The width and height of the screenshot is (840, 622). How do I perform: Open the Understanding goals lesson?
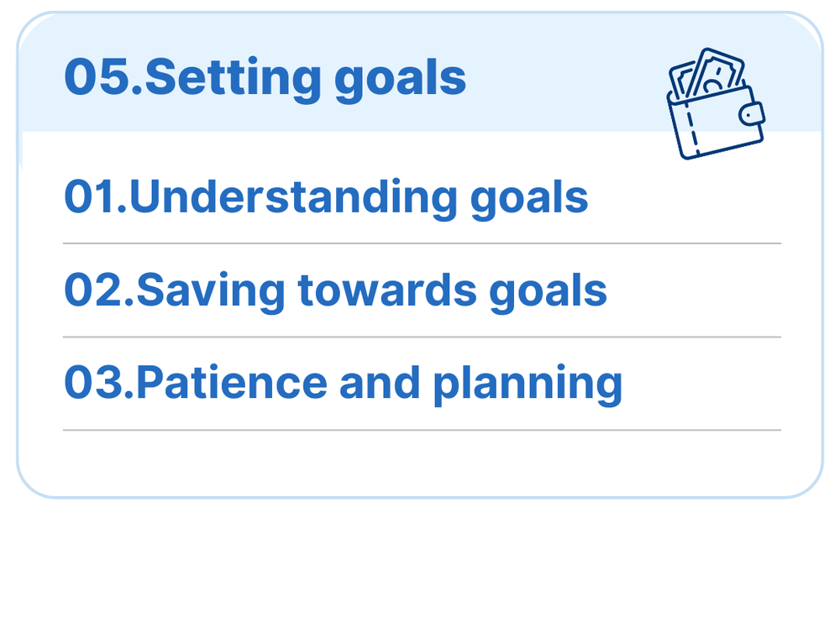point(326,198)
